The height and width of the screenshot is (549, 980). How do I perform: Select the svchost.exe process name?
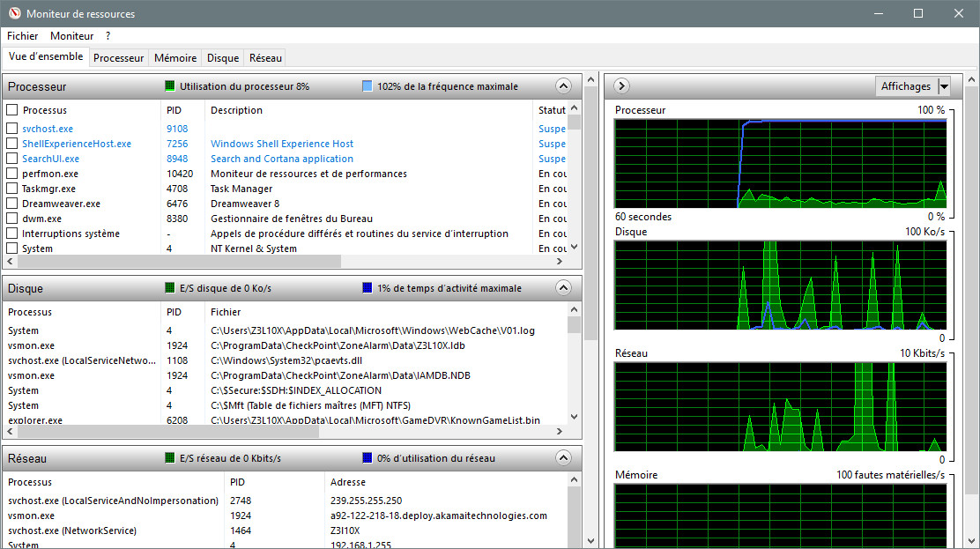click(x=48, y=128)
